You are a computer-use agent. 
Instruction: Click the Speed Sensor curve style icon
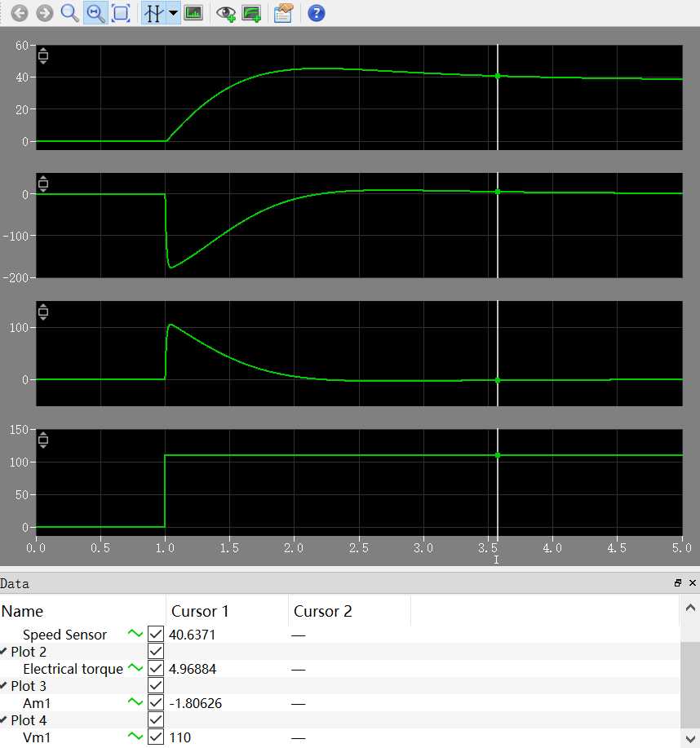pos(135,634)
